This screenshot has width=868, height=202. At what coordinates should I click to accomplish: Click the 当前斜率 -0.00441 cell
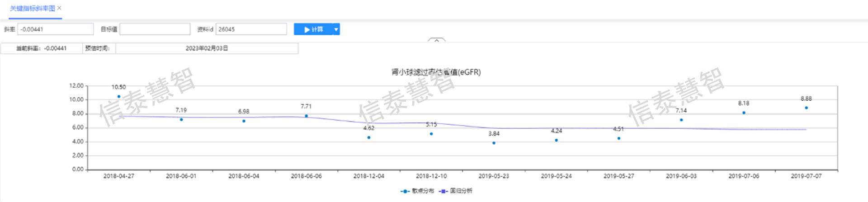pos(42,48)
